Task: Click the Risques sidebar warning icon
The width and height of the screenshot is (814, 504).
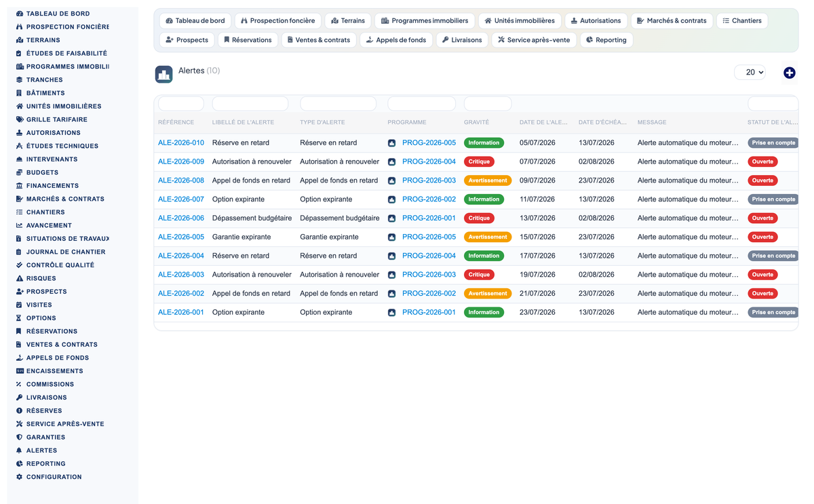Action: coord(20,278)
